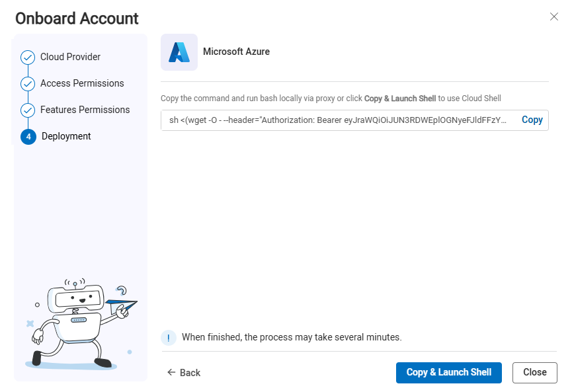Click the Access Permissions checkmark step icon

click(x=28, y=84)
